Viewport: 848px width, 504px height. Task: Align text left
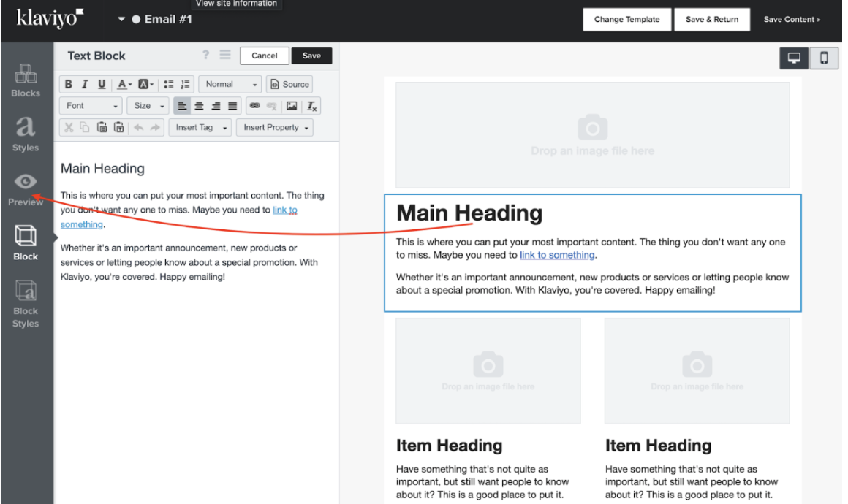click(182, 106)
